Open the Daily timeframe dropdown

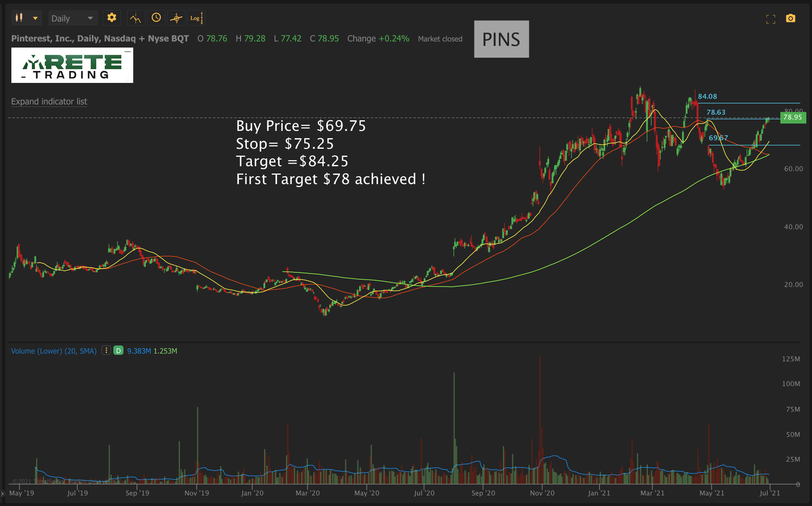72,18
